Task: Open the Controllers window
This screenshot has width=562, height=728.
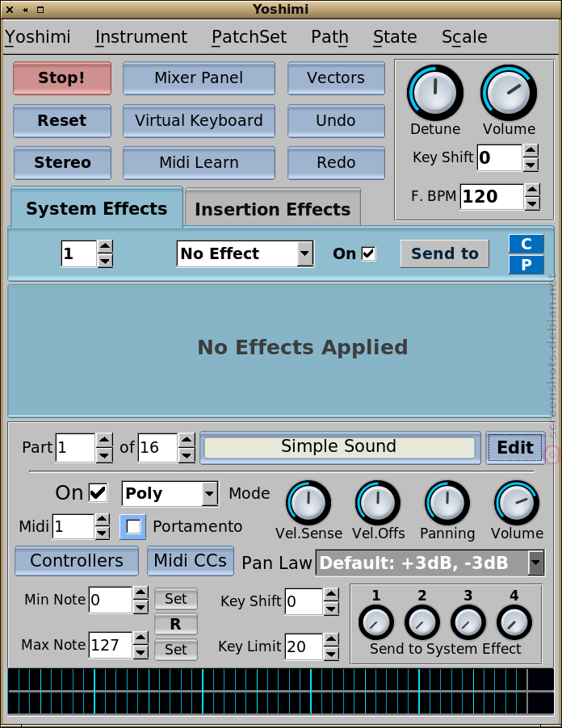Action: point(77,561)
